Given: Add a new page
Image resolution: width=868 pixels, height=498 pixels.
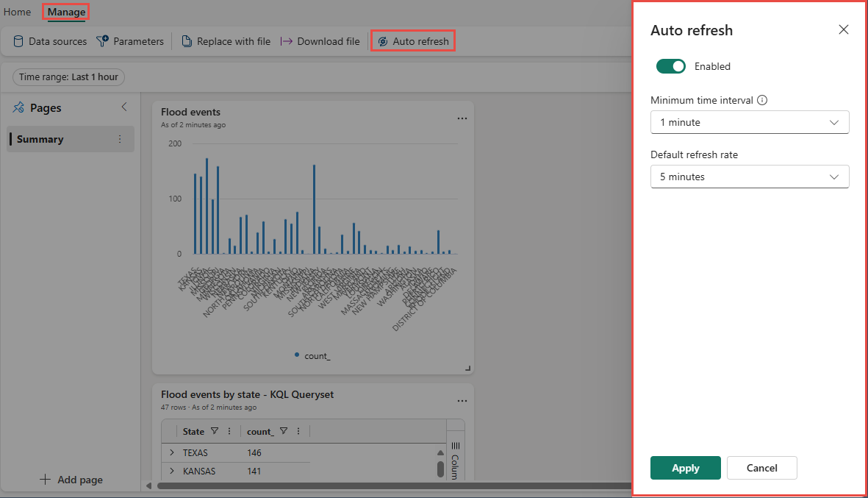Looking at the screenshot, I should click(x=71, y=480).
